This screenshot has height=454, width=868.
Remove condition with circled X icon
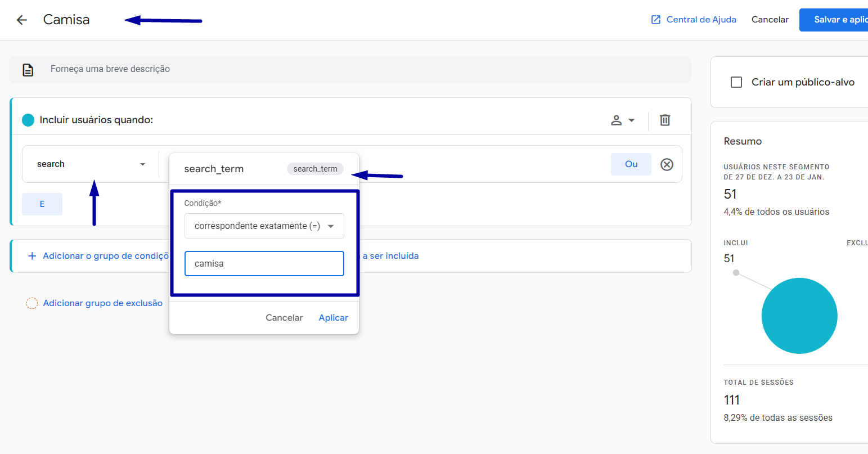pos(667,164)
